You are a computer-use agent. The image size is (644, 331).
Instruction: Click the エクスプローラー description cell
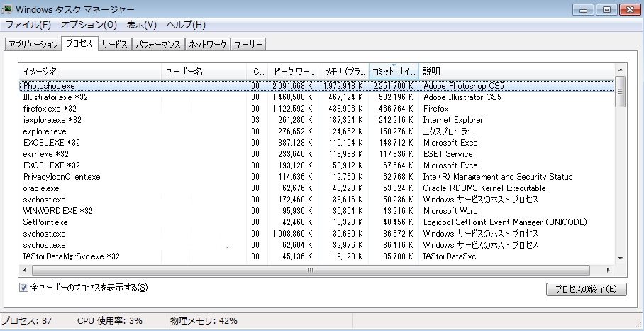point(448,131)
